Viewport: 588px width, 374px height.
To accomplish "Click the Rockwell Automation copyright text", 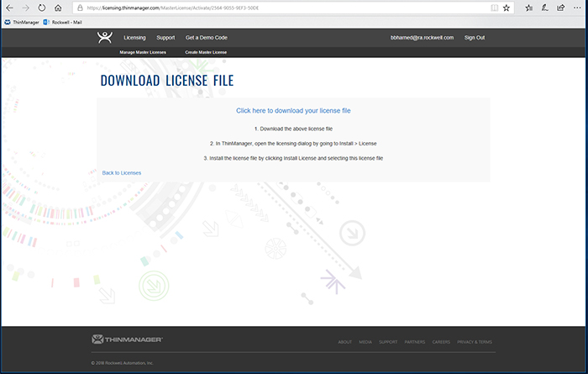I will pyautogui.click(x=123, y=363).
